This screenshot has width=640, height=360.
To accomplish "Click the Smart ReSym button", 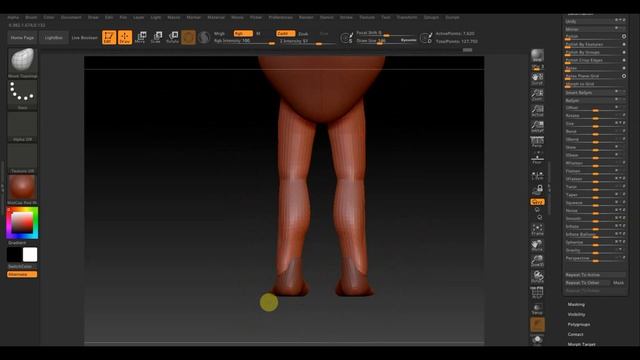I will point(595,93).
